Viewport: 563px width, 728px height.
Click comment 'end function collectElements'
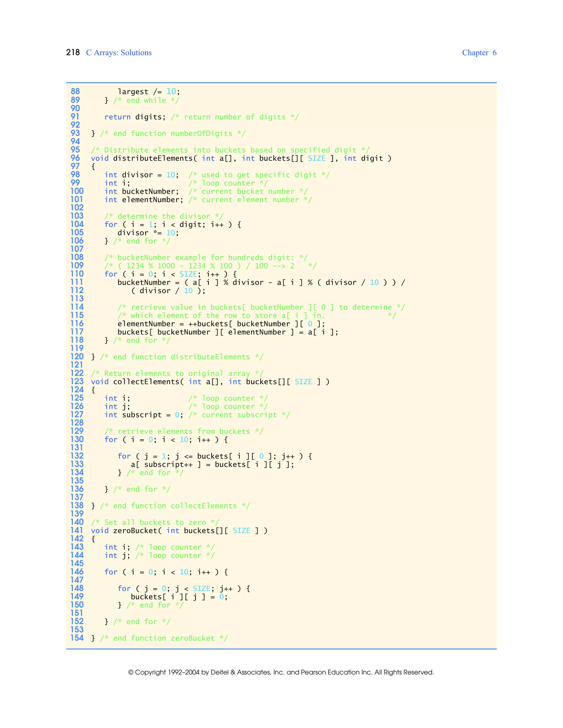[175, 506]
